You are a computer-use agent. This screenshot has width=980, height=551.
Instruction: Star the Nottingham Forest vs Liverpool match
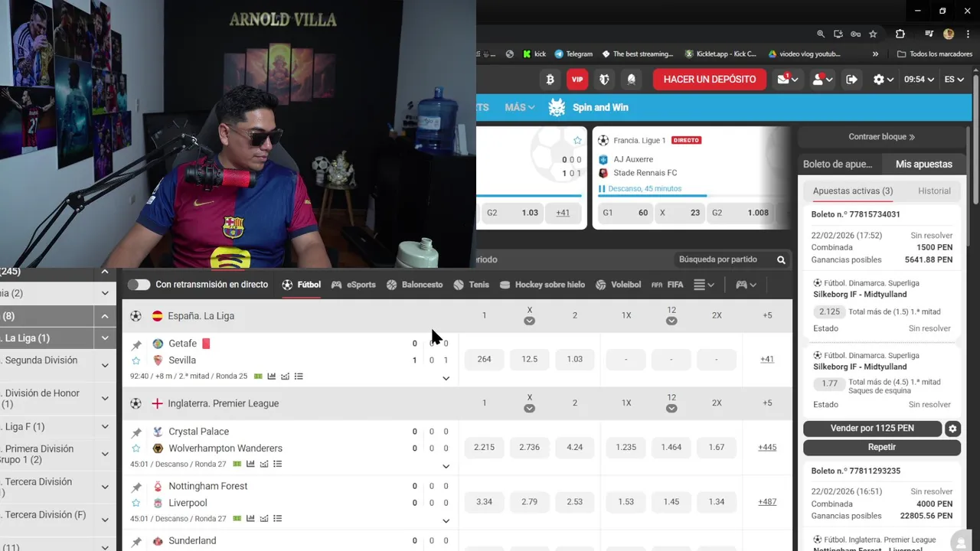[x=136, y=503]
